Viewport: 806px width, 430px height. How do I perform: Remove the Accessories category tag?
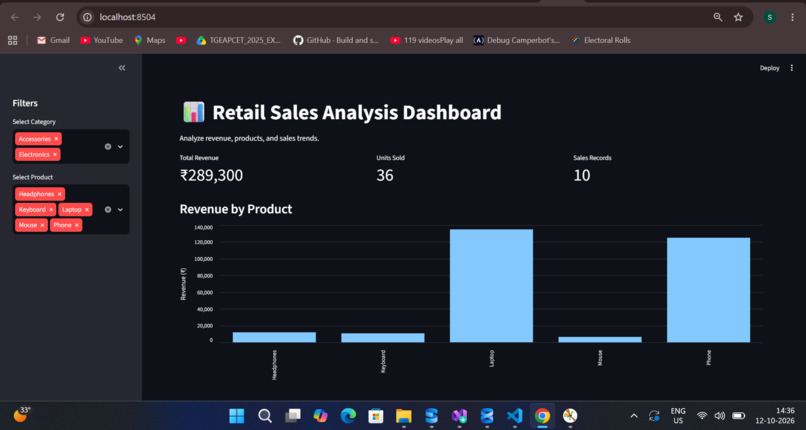(x=56, y=139)
